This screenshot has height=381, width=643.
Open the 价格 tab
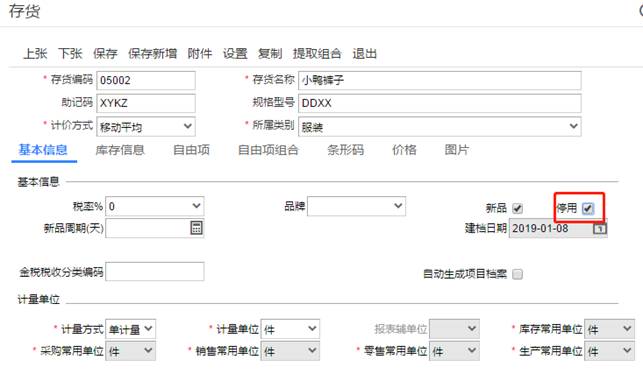[x=404, y=150]
